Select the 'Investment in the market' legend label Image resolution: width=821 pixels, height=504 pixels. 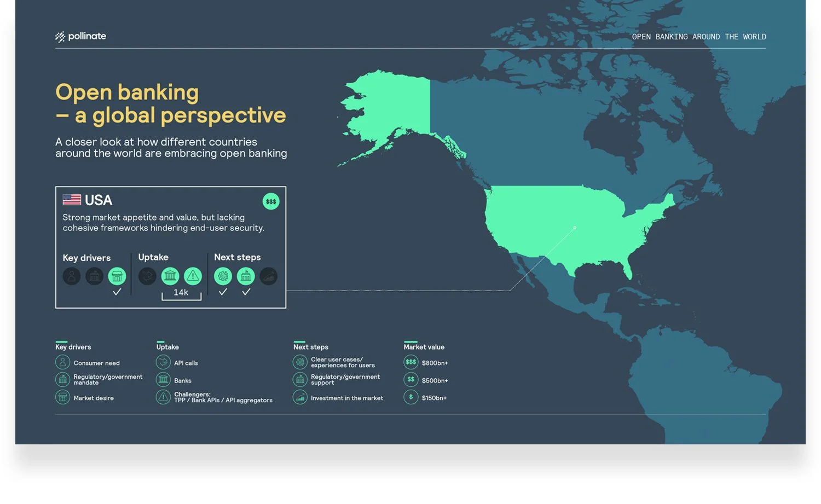click(347, 398)
